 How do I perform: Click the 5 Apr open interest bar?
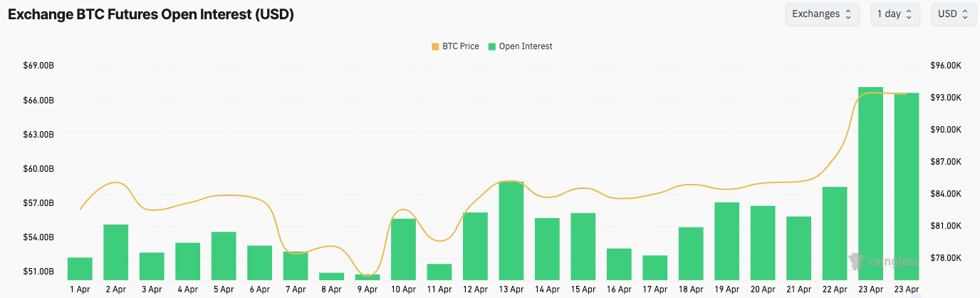click(224, 256)
